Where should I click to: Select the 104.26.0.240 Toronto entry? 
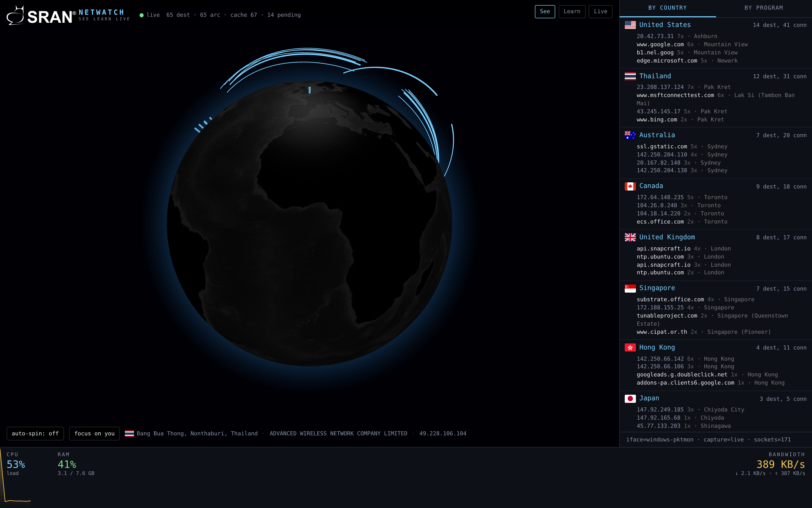coord(679,205)
